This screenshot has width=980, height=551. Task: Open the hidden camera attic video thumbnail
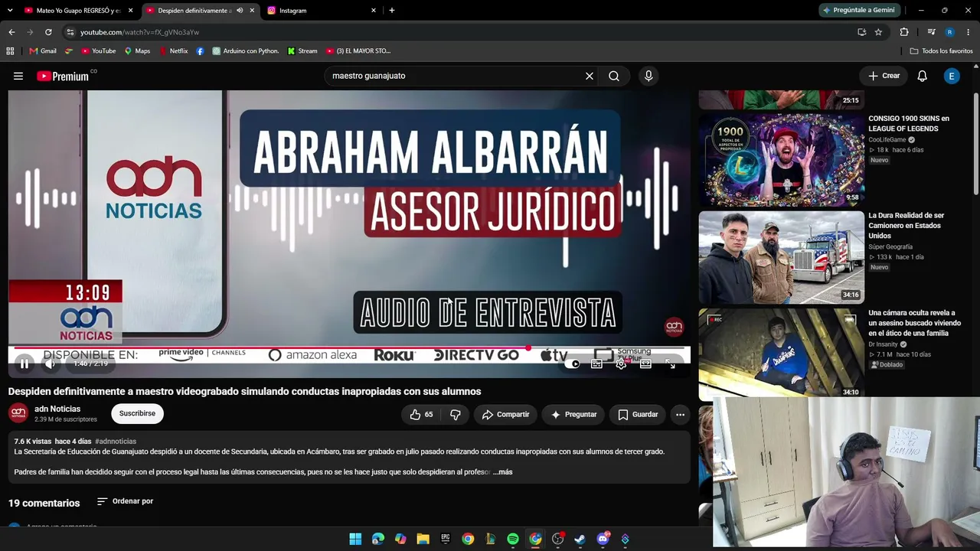pyautogui.click(x=781, y=354)
